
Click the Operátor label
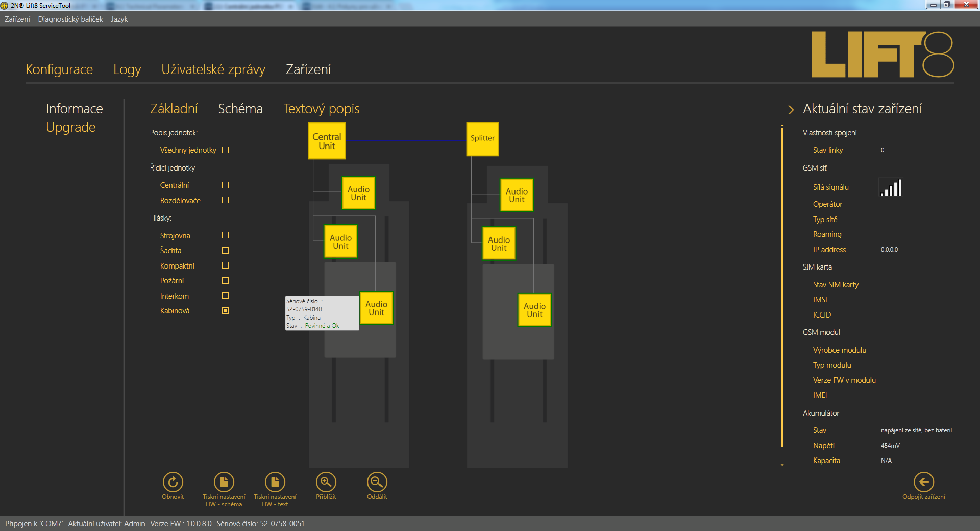click(x=827, y=204)
